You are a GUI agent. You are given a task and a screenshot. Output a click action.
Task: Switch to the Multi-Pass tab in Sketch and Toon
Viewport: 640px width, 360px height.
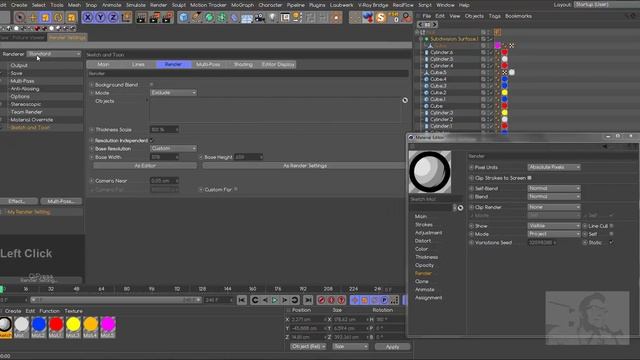pyautogui.click(x=208, y=64)
